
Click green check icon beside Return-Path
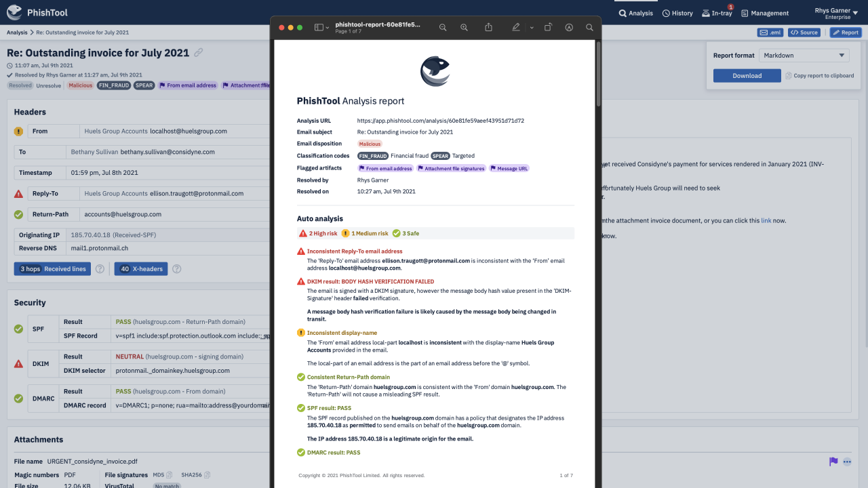(x=18, y=214)
